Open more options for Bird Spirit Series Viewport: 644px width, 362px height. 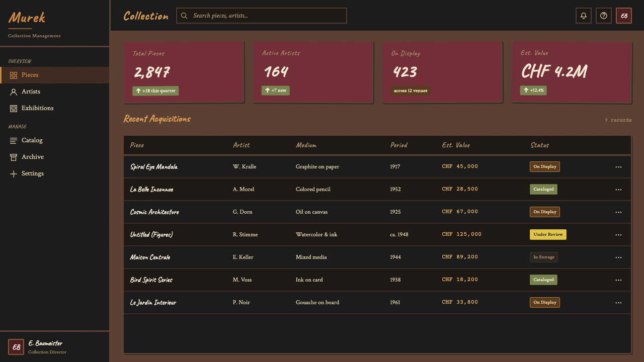click(x=618, y=280)
